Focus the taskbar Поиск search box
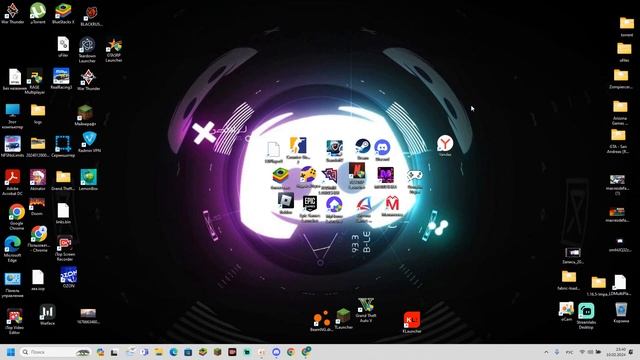The height and width of the screenshot is (360, 640). pyautogui.click(x=56, y=352)
